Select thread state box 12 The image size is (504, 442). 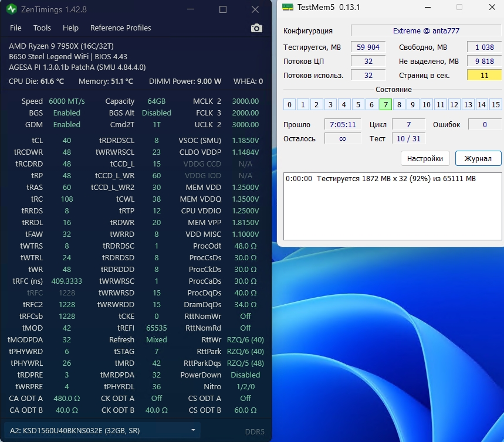click(454, 105)
